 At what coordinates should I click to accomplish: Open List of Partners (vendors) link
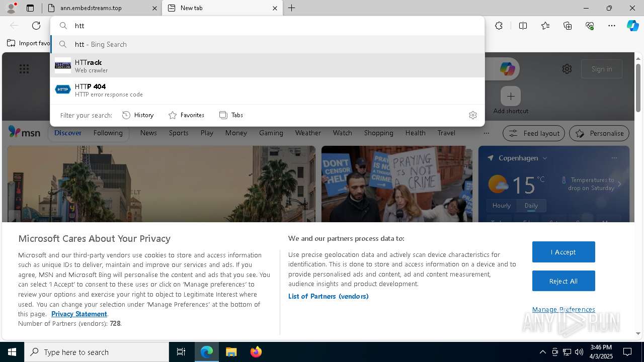(x=329, y=296)
